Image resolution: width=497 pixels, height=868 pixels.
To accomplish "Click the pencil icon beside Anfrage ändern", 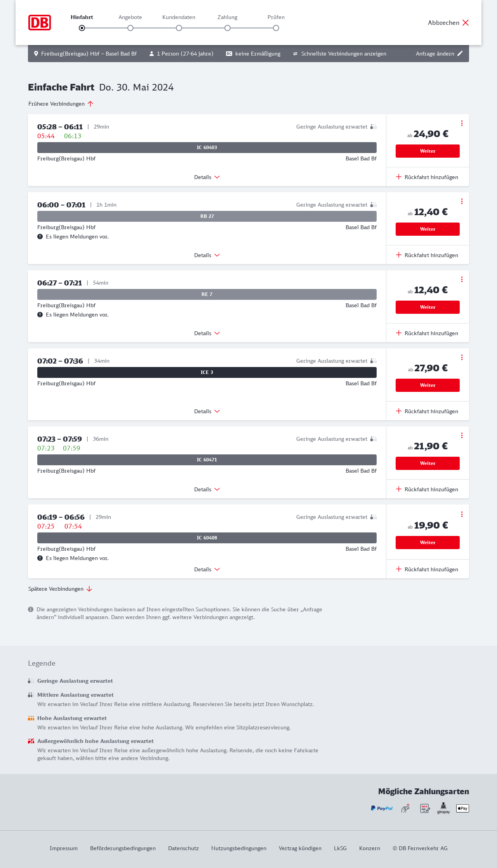I will tap(460, 54).
